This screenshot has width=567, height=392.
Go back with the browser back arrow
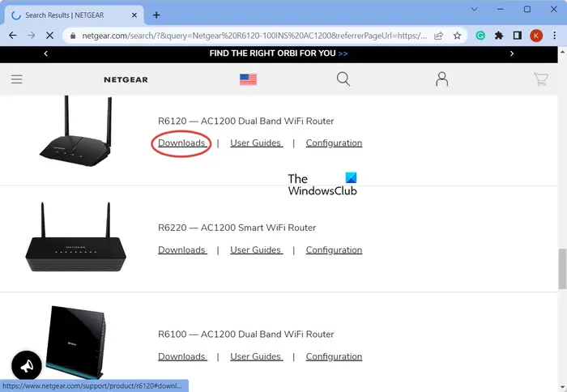(13, 36)
